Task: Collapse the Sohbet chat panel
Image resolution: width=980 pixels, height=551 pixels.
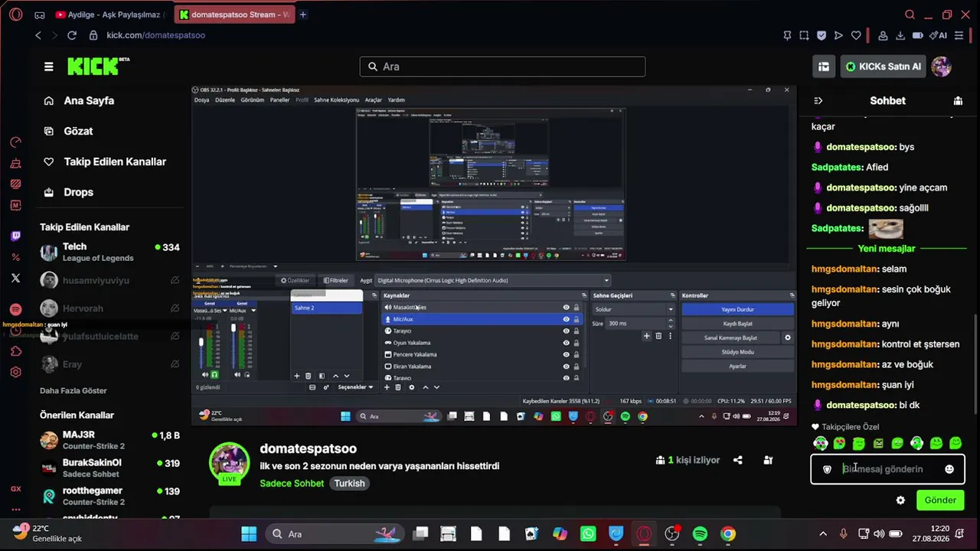Action: click(x=818, y=100)
